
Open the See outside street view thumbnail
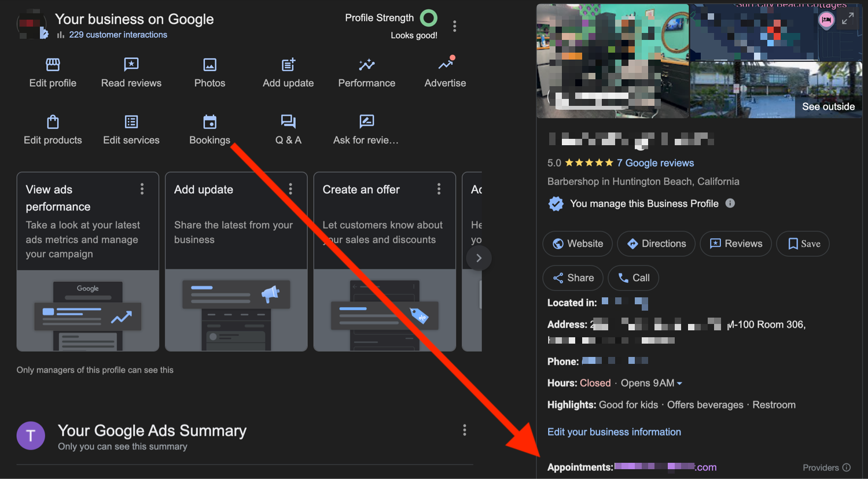coord(776,90)
